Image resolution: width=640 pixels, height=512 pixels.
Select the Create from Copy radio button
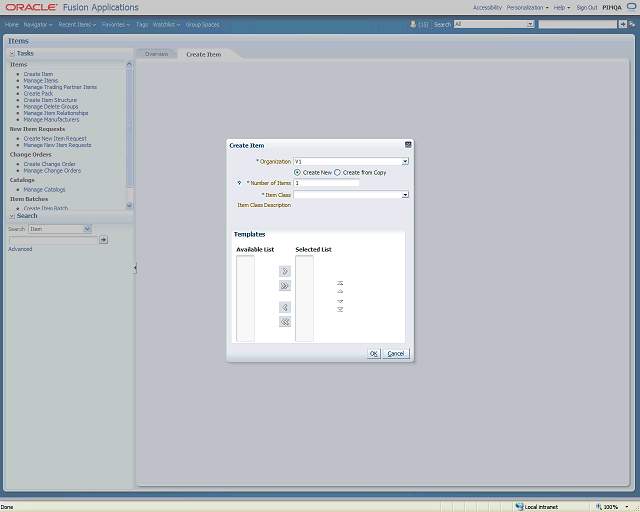pyautogui.click(x=338, y=173)
